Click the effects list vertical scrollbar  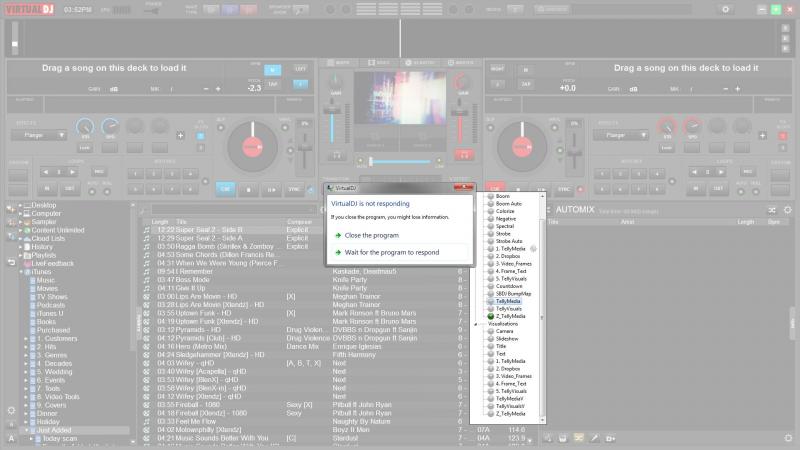pyautogui.click(x=542, y=308)
